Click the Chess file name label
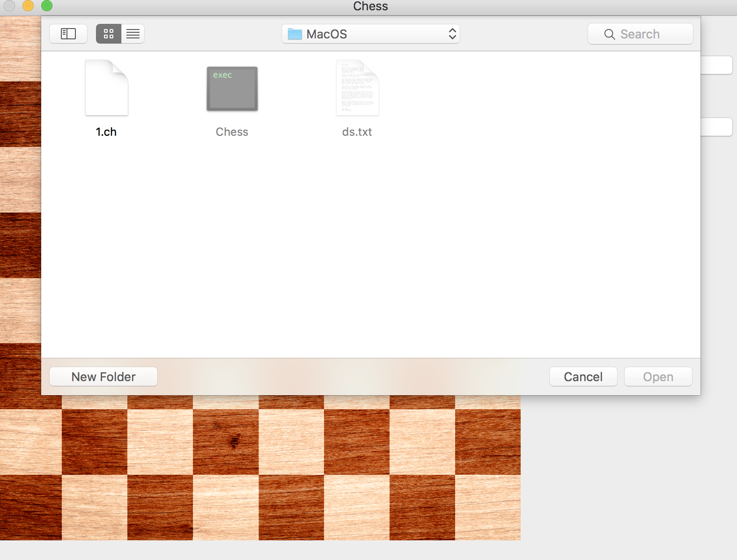The image size is (737, 560). [x=232, y=132]
